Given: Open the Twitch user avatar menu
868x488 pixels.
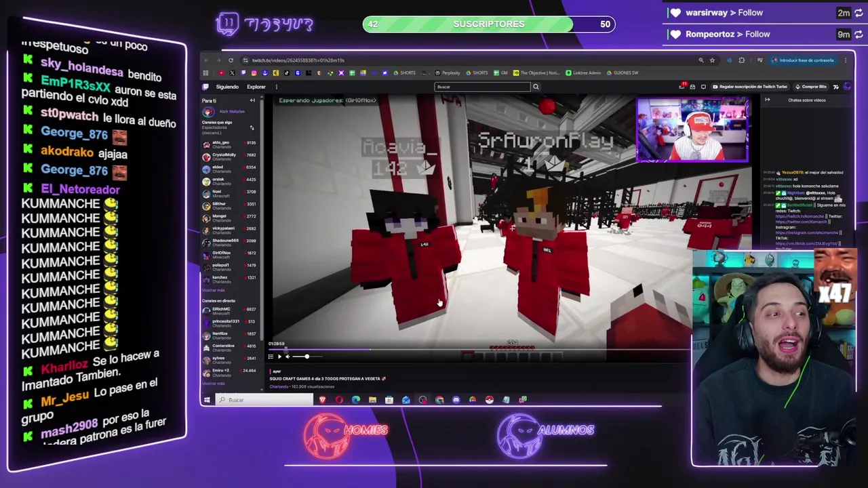Looking at the screenshot, I should pos(847,87).
